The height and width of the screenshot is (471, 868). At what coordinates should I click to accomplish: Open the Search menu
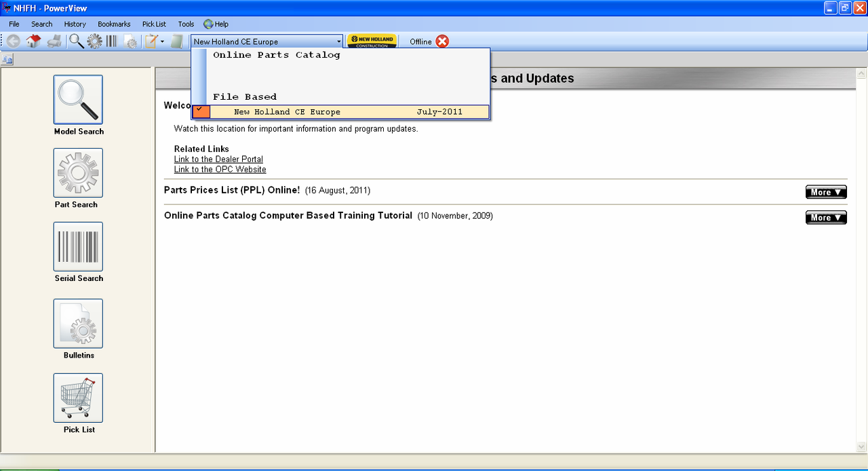pos(41,24)
